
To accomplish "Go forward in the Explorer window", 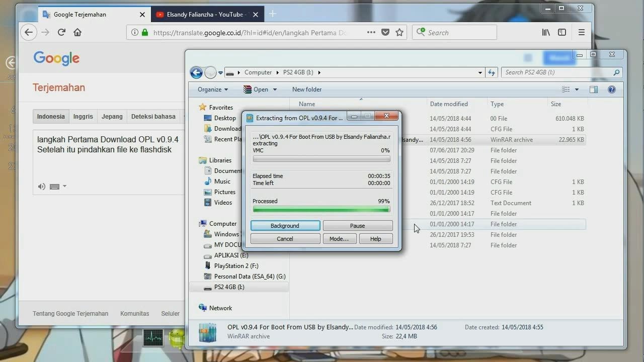I will [x=210, y=72].
